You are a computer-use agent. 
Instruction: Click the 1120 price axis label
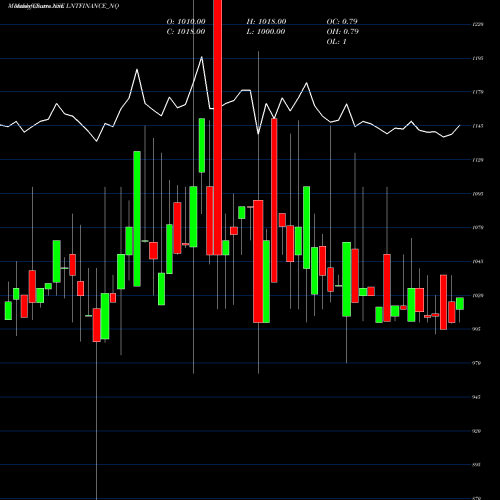point(478,160)
